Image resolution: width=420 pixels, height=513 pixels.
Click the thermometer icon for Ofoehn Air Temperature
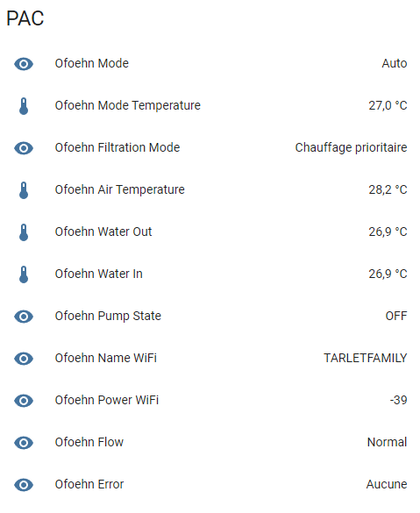click(24, 190)
